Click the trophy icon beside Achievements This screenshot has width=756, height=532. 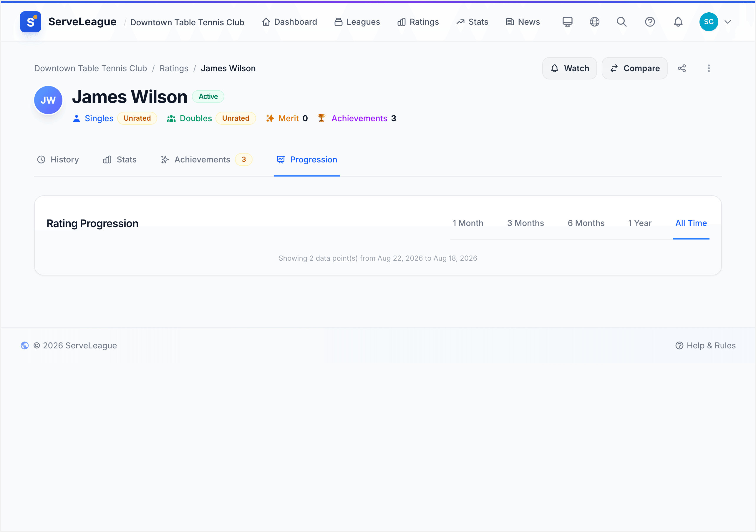point(321,118)
